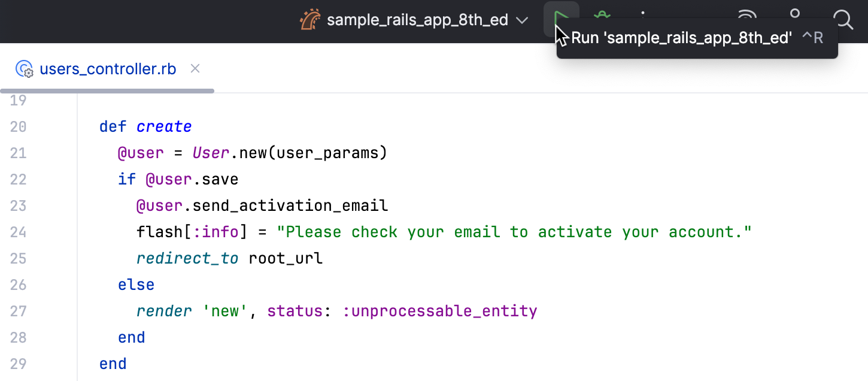Place the cursor on the create method name
The image size is (868, 381).
pos(164,127)
